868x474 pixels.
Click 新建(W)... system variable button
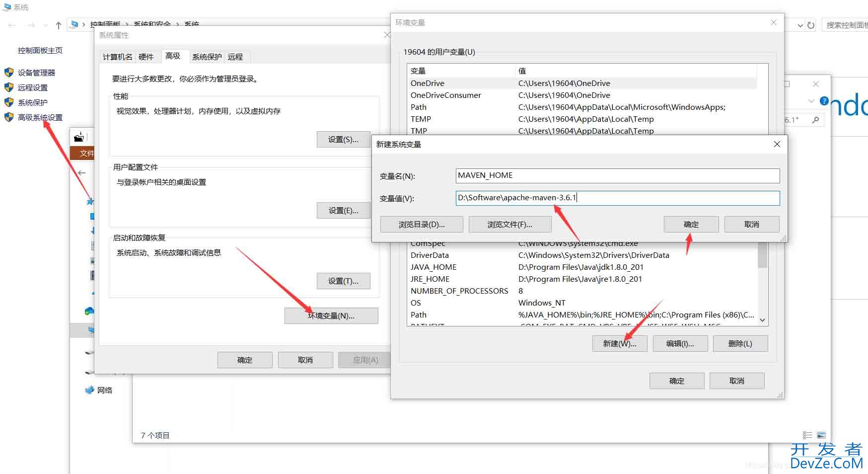tap(620, 344)
